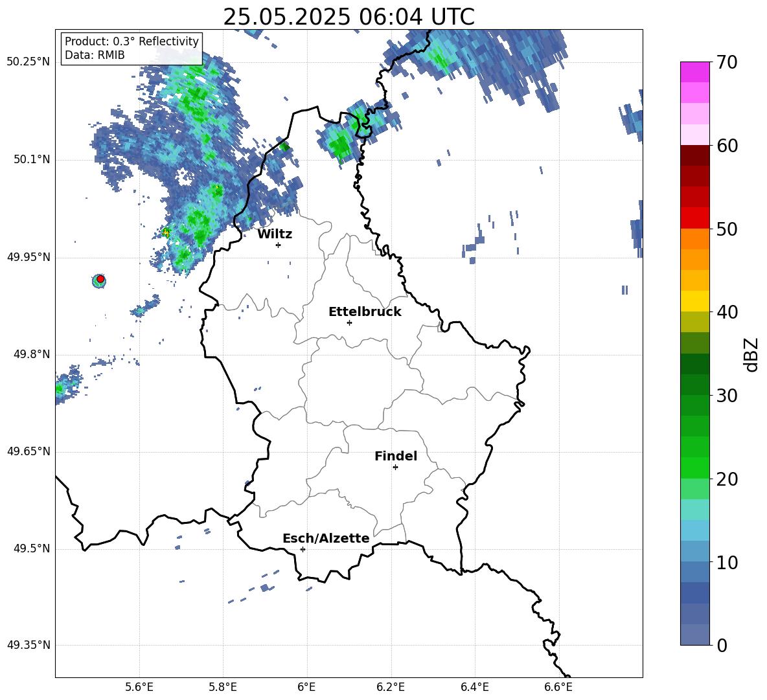Viewport: 767px width, 700px height.
Task: Click the 50.1°N latitude tick label
Action: coord(32,159)
